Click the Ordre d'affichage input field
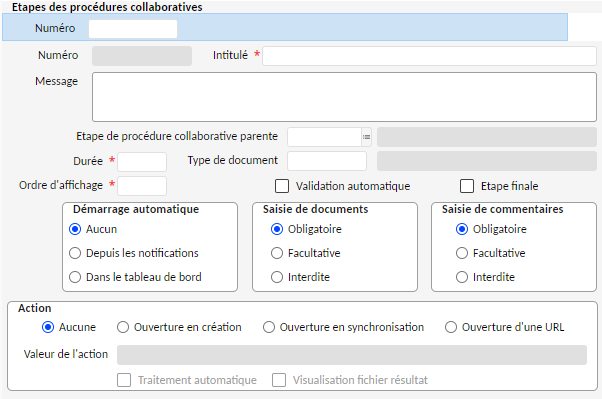This screenshot has width=602, height=399. [142, 186]
